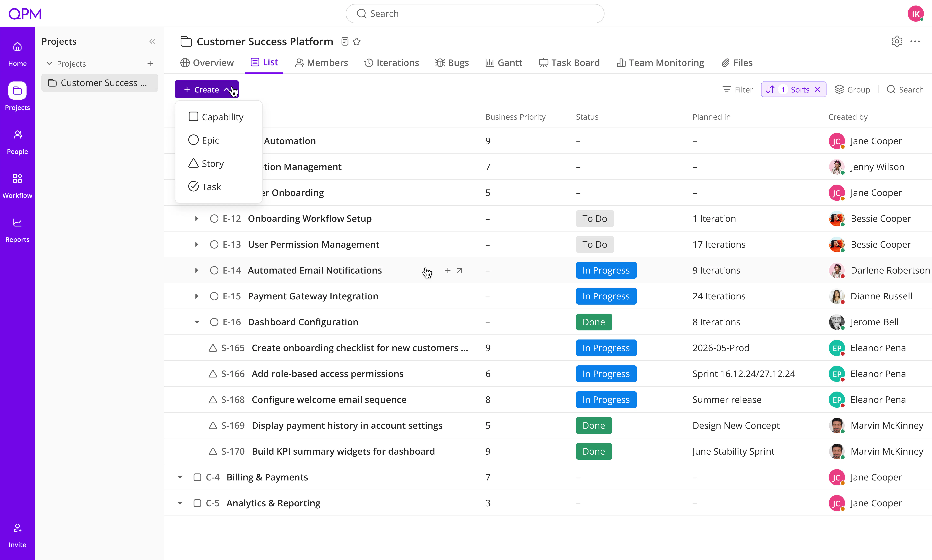The width and height of the screenshot is (932, 560).
Task: Open the Iterations tab
Action: [x=391, y=63]
